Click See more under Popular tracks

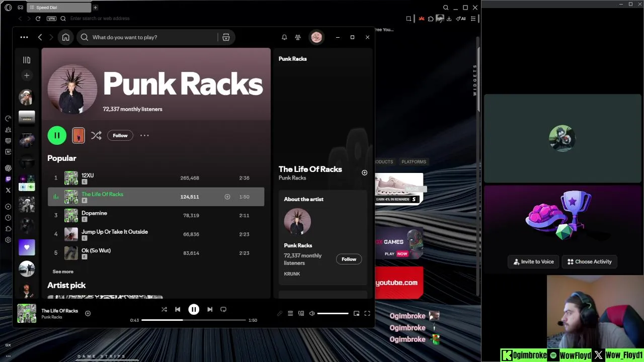[x=63, y=271]
